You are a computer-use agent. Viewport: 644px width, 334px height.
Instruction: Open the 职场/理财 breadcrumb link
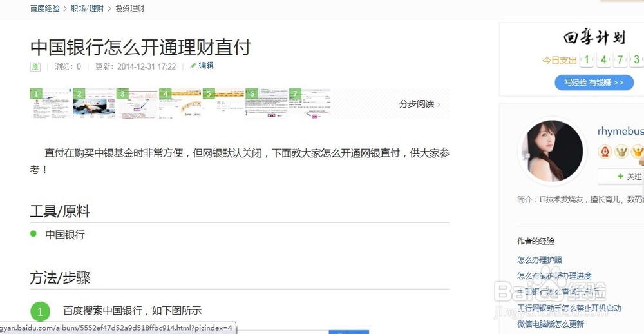click(x=87, y=8)
